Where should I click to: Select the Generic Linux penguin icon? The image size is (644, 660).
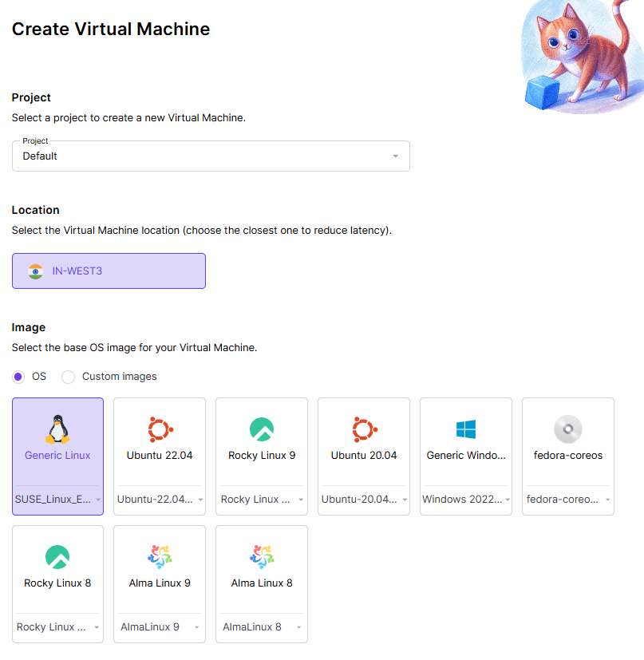[x=57, y=429]
